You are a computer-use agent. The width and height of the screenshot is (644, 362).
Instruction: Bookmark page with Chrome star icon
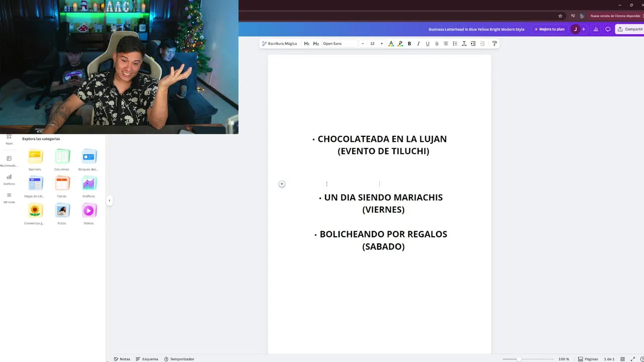tap(560, 16)
